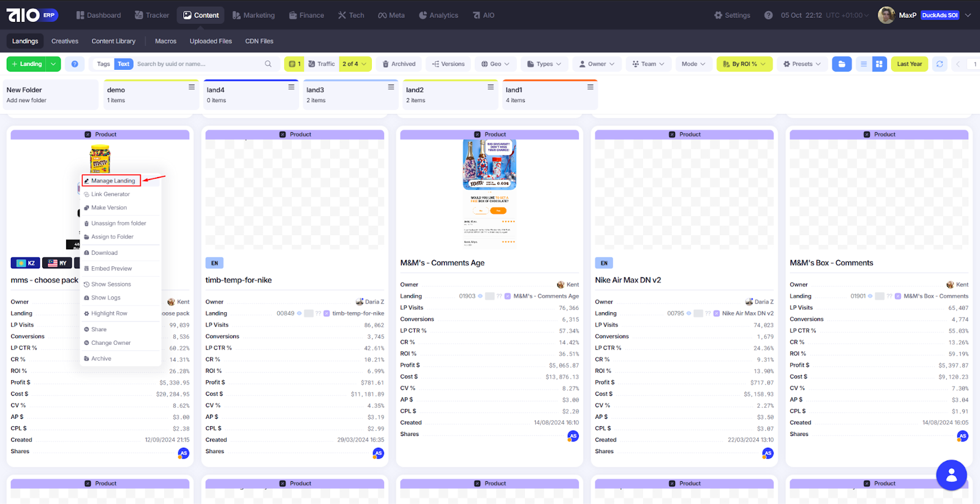Open the Creatives tab
This screenshot has width=980, height=504.
[x=65, y=41]
